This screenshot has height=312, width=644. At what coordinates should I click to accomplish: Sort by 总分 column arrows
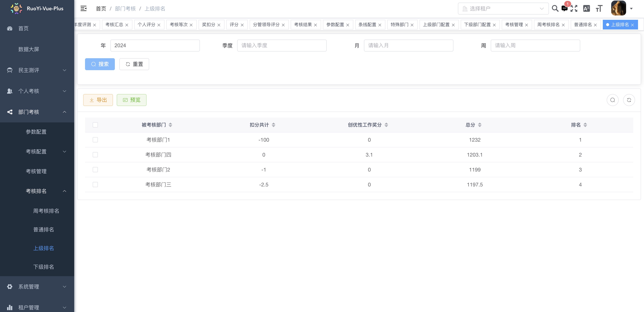[x=480, y=125]
